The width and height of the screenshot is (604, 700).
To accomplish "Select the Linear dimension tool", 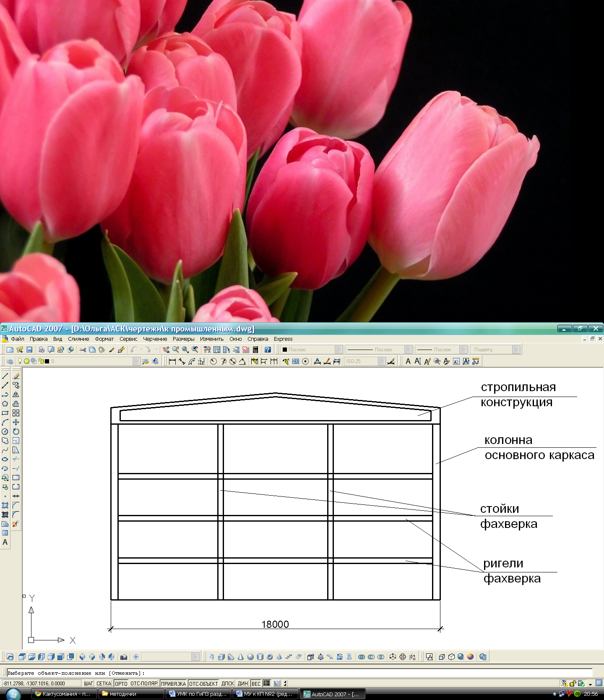I will 172,361.
